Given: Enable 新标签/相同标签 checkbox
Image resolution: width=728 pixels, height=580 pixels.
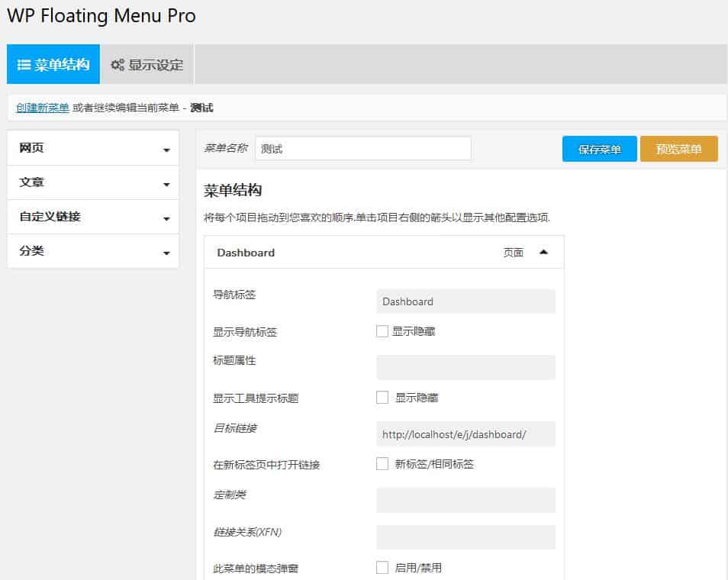Looking at the screenshot, I should point(382,463).
